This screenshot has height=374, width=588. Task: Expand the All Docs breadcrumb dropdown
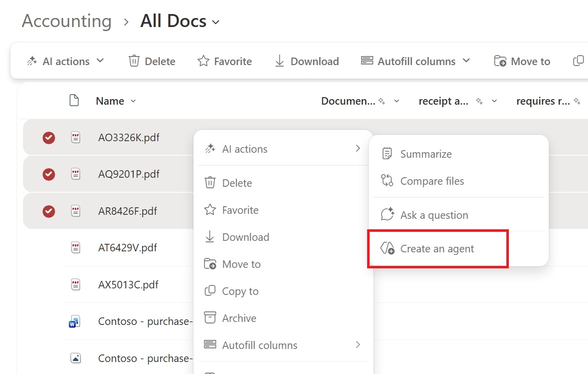(215, 22)
